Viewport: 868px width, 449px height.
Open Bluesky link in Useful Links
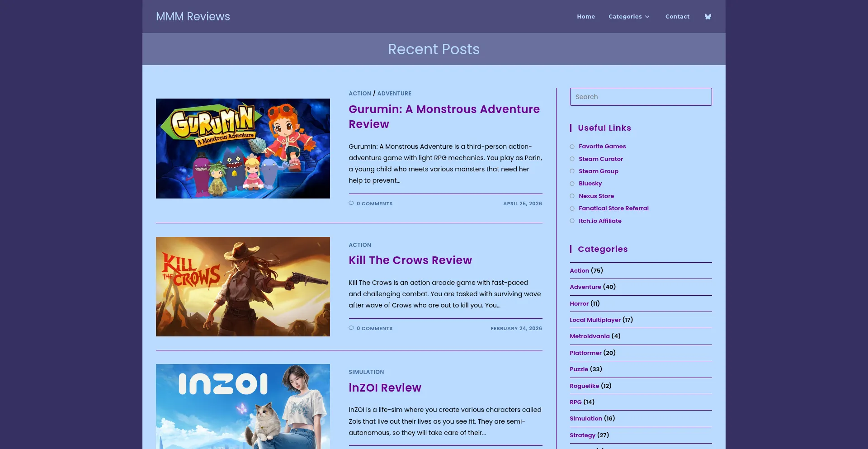tap(590, 183)
